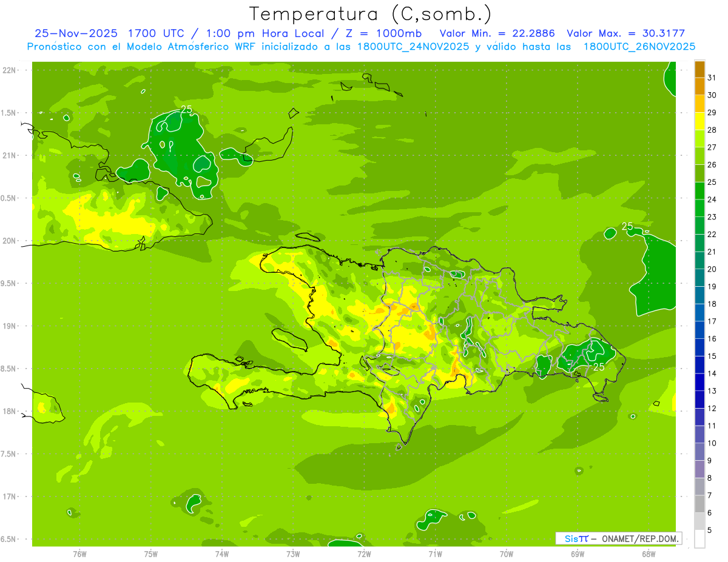The width and height of the screenshot is (728, 562).
Task: Click the 73W longitude axis label
Action: click(x=293, y=554)
